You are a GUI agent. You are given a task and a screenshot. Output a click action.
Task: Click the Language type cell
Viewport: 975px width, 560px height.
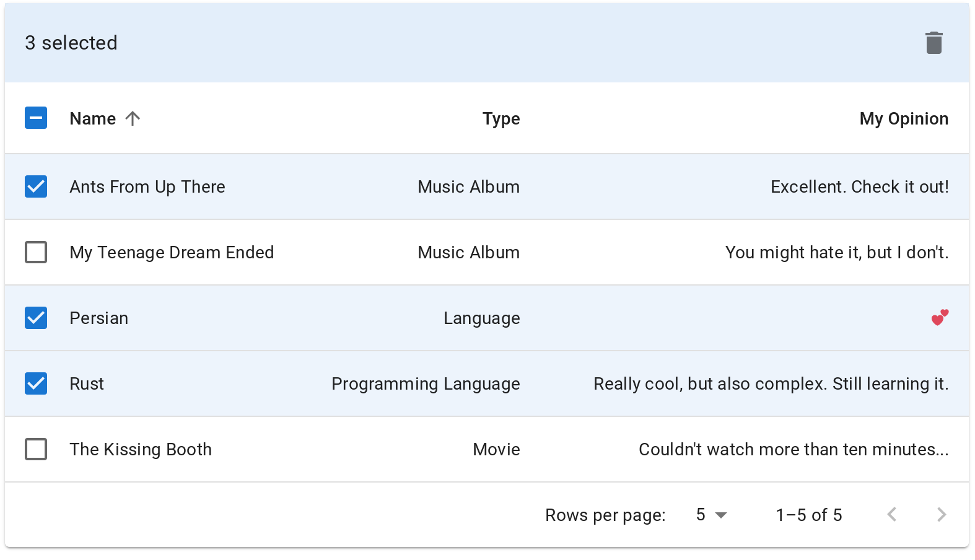(482, 318)
